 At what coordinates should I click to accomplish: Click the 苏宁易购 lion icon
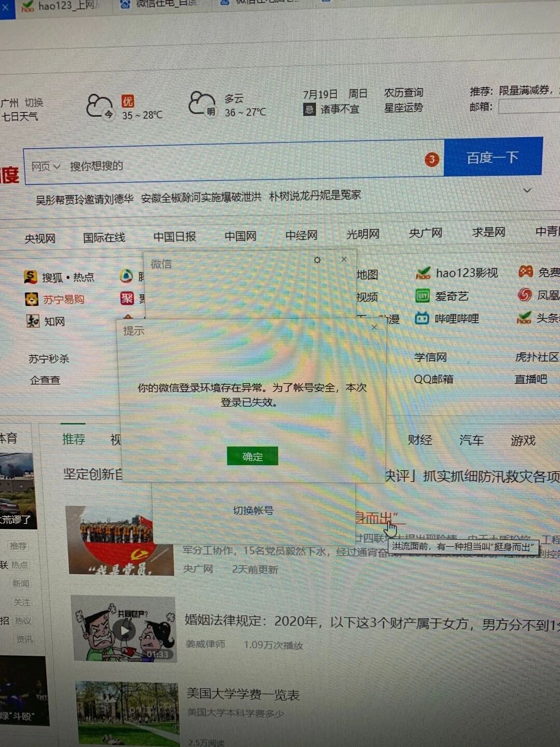32,299
